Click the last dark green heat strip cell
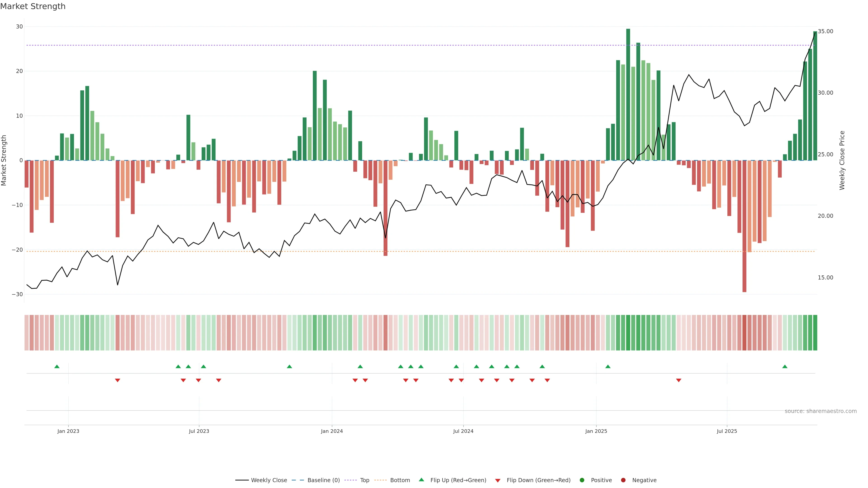 click(815, 332)
